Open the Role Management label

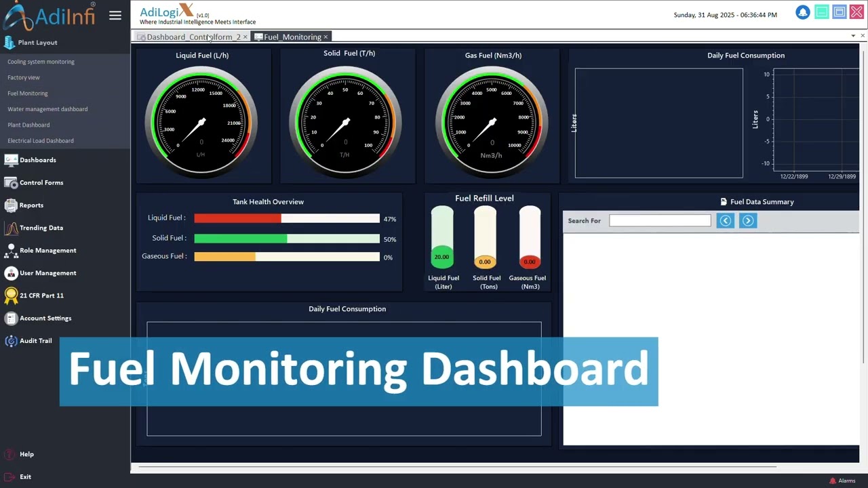(48, 250)
